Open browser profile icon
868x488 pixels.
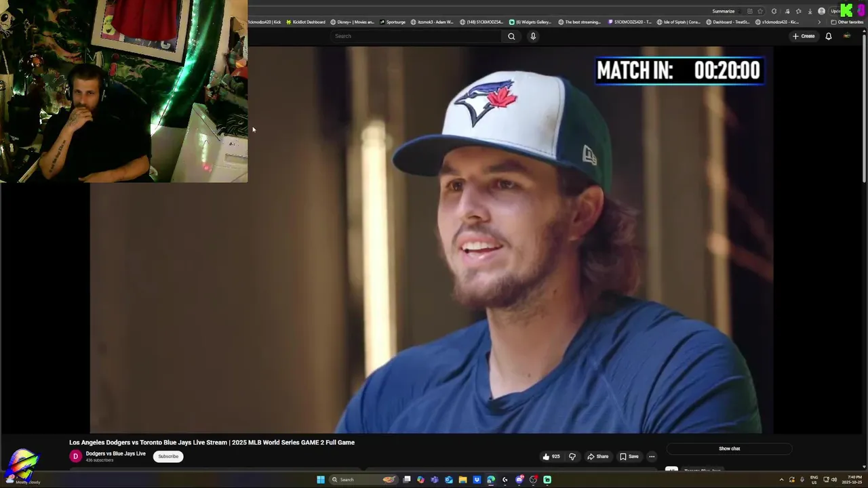[821, 11]
